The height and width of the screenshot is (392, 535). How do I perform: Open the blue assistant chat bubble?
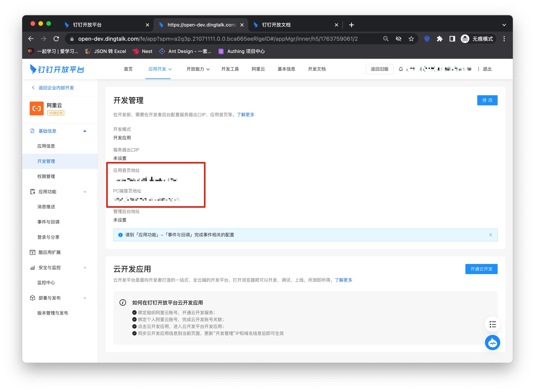[x=492, y=342]
